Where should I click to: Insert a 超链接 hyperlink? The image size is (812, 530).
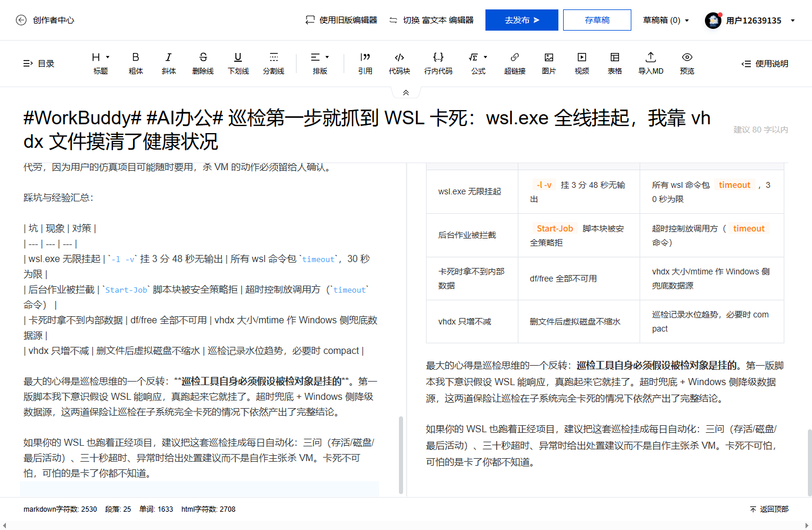coord(515,64)
